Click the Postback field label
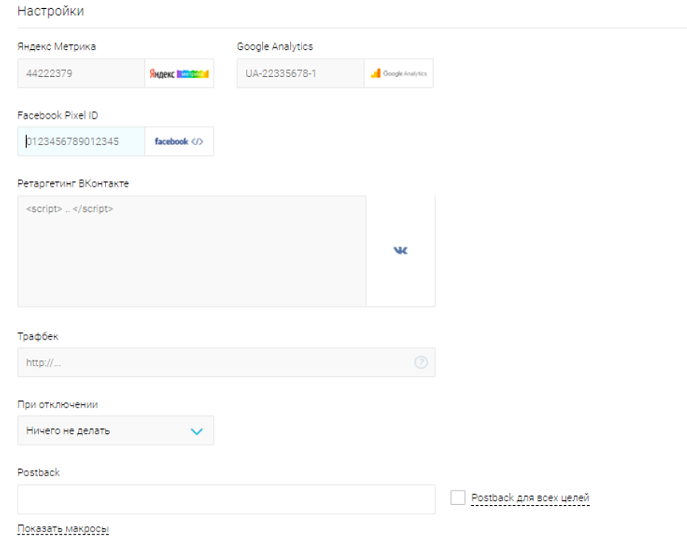The height and width of the screenshot is (548, 687). point(39,472)
